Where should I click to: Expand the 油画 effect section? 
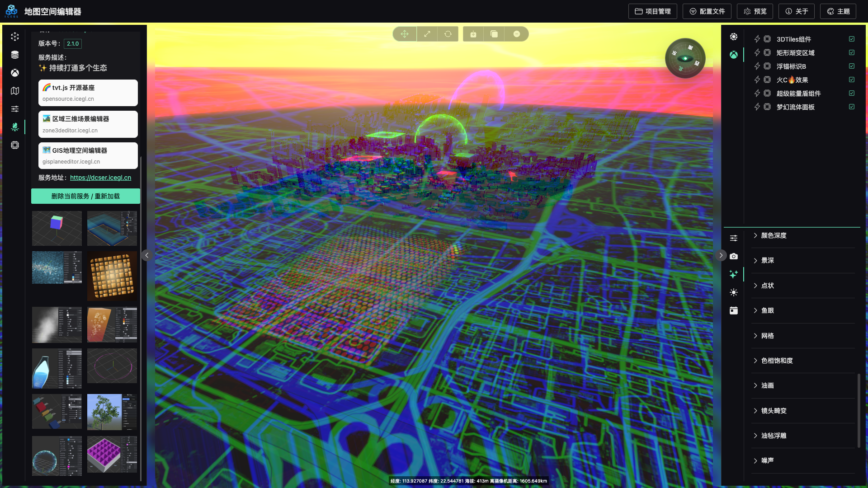point(767,385)
